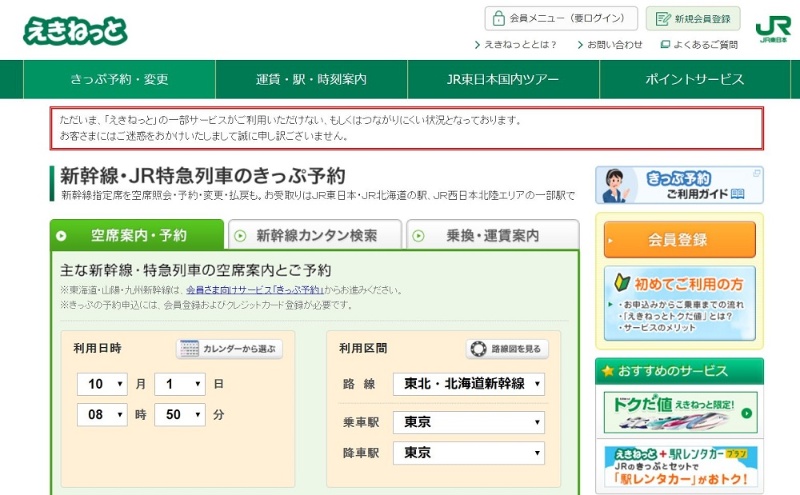Viewport: 800px width, 495px height.
Task: Click 路線図を見る route map icon button
Action: click(x=507, y=349)
